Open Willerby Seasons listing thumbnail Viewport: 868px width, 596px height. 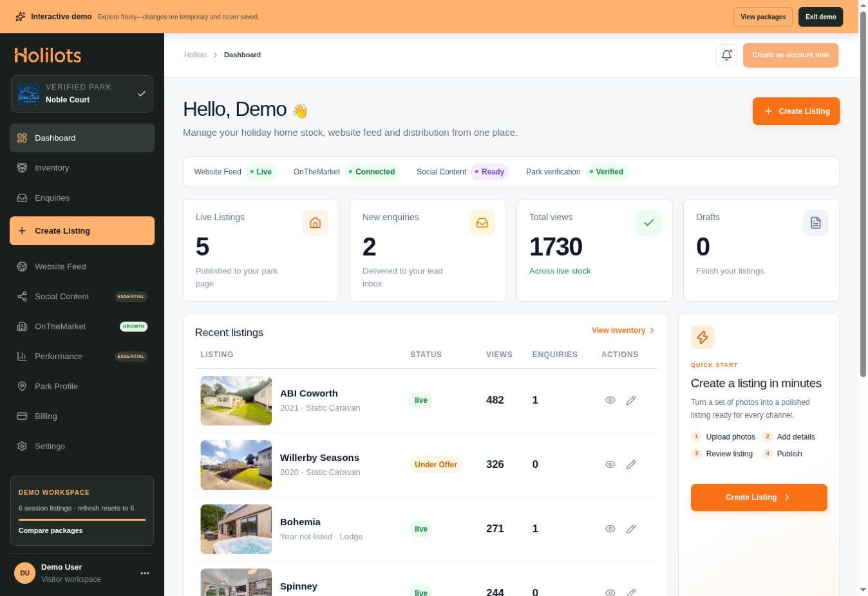click(x=236, y=465)
